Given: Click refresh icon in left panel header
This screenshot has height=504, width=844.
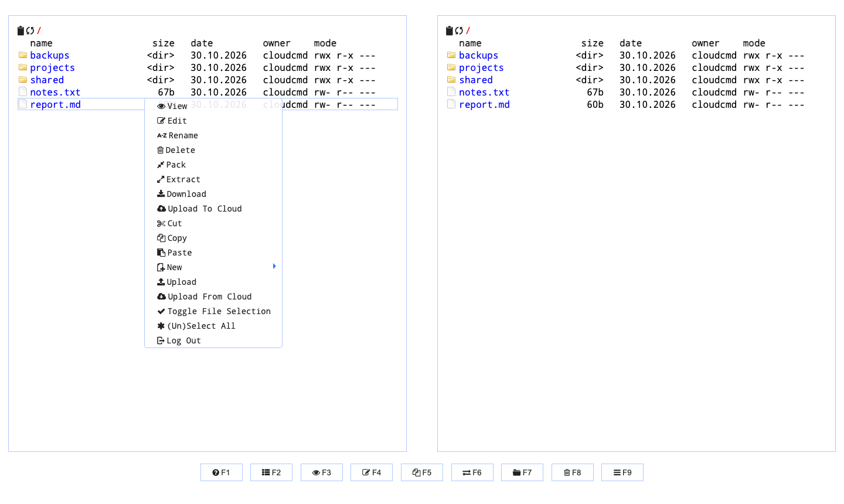Looking at the screenshot, I should pos(30,30).
